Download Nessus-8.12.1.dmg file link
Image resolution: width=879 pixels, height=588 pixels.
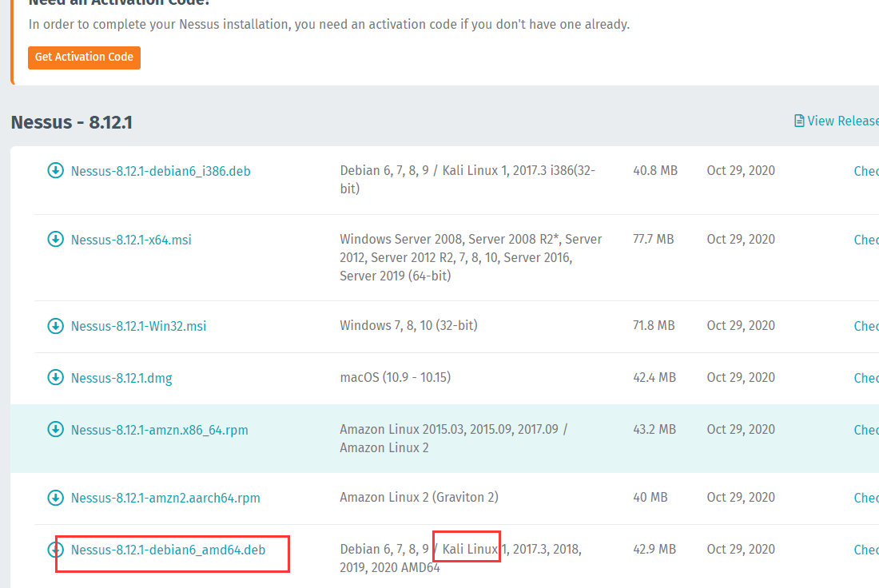click(x=121, y=379)
